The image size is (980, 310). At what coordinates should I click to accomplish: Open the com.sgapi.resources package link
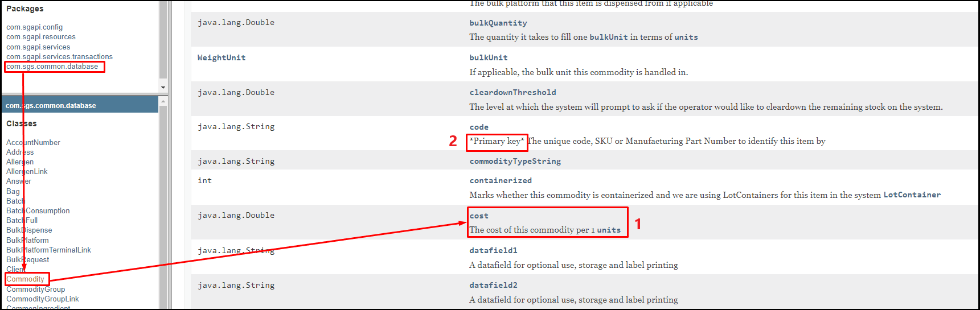point(40,36)
